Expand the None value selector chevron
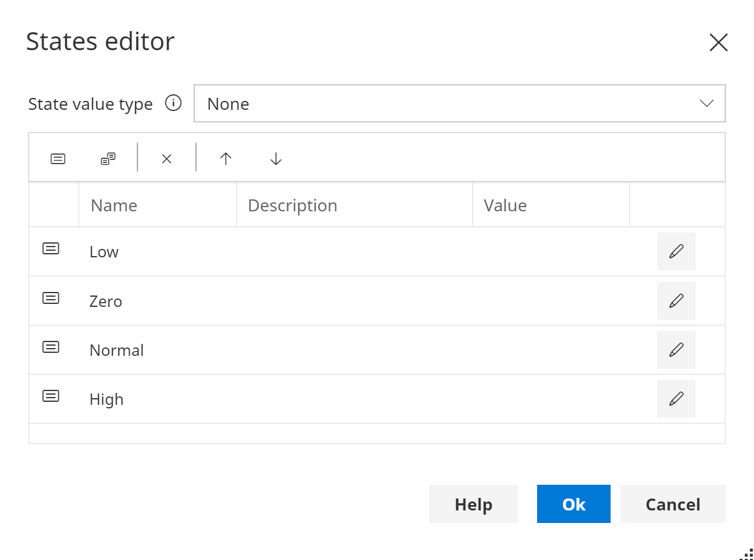Image resolution: width=754 pixels, height=560 pixels. pos(707,103)
